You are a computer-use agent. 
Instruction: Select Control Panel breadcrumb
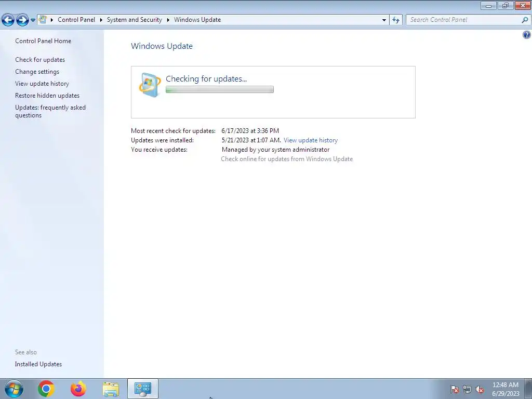pos(76,20)
